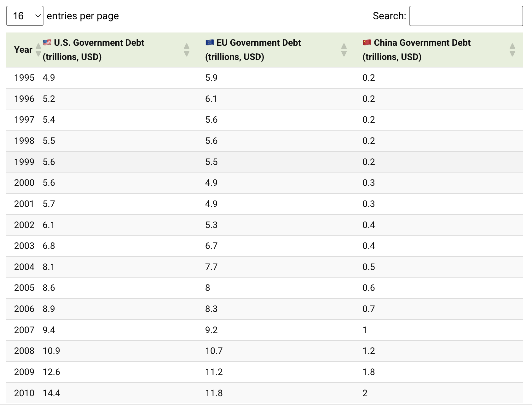Sort by China Government Debt arrows
This screenshot has width=532, height=405.
512,50
